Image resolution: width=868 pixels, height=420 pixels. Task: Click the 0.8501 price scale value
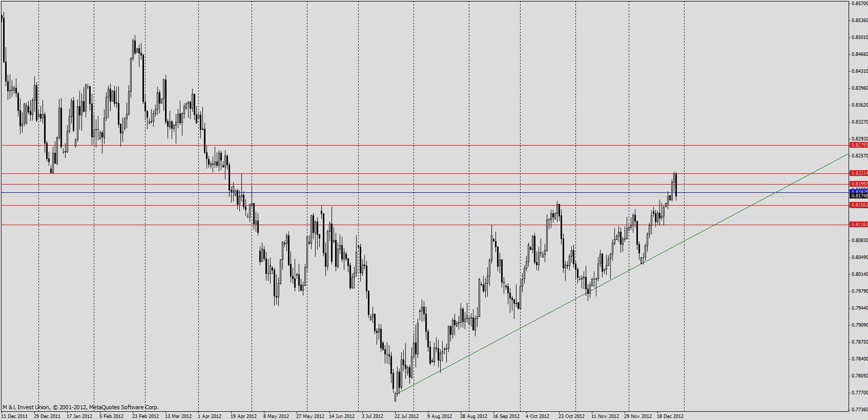pyautogui.click(x=859, y=37)
